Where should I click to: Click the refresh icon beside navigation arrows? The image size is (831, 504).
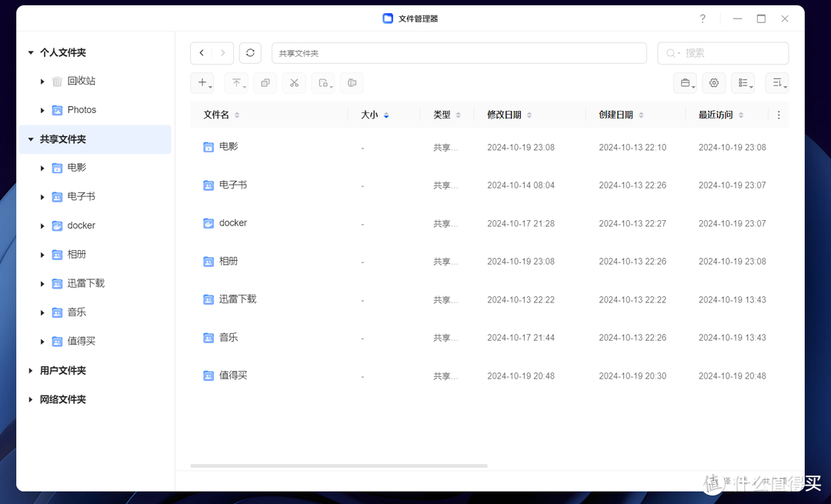point(250,53)
